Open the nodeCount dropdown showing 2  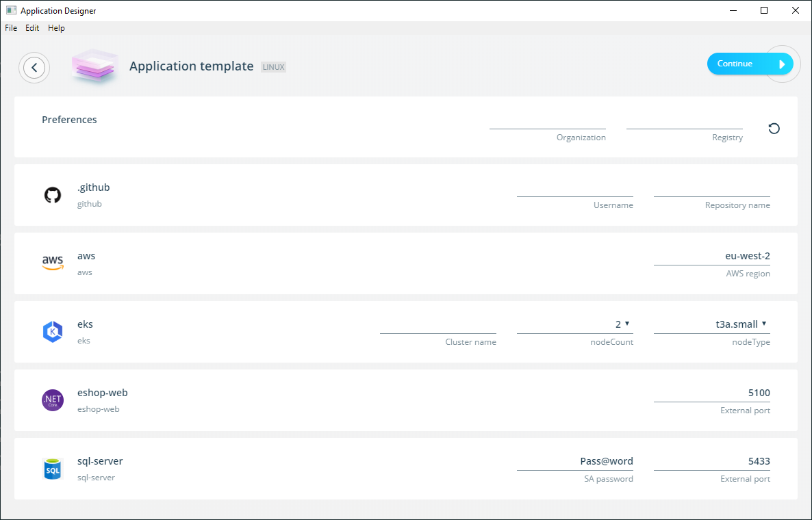pos(575,324)
